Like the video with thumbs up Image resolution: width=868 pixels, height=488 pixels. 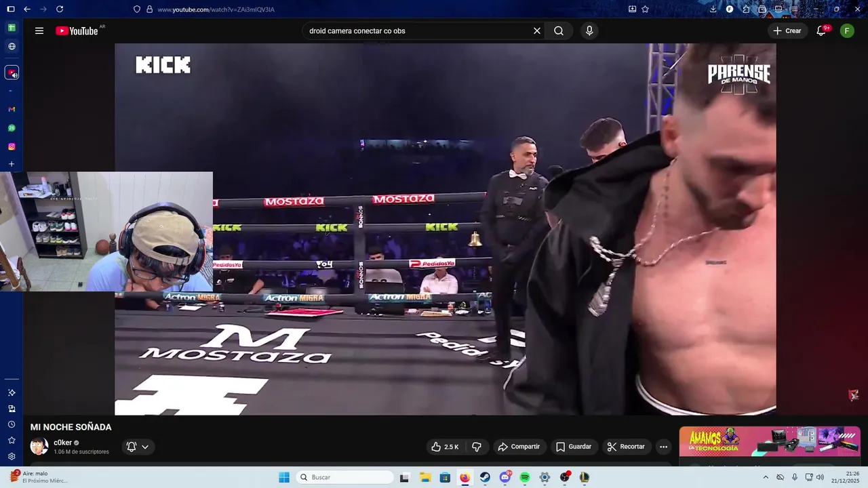(x=445, y=447)
